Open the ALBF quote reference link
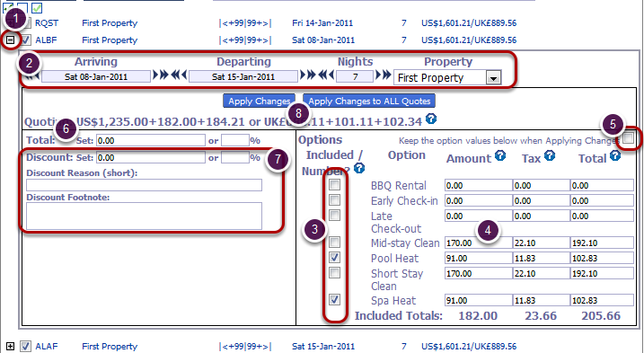Screen dimensions: 644x353 46,40
